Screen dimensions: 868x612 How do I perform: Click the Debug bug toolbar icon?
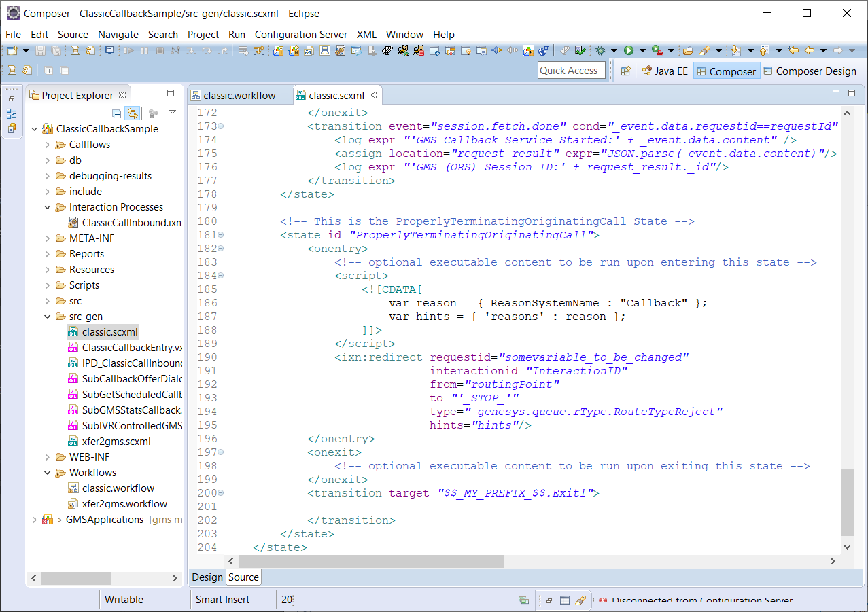(601, 50)
